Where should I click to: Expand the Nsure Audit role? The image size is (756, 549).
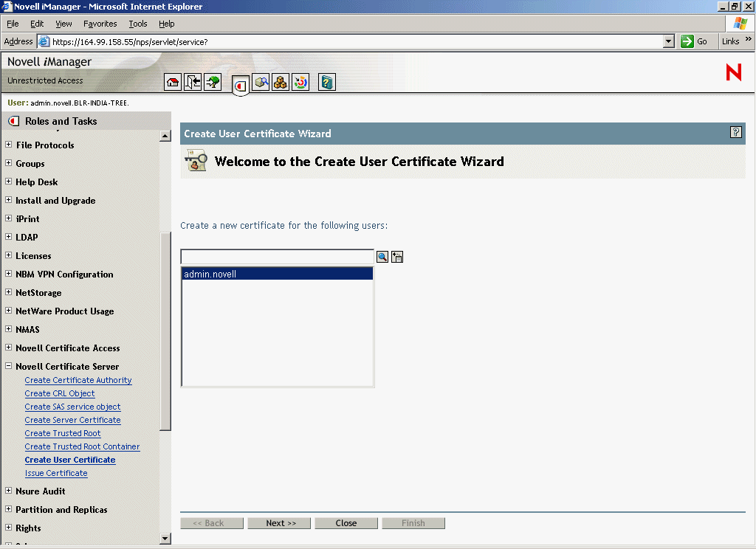pos(8,490)
